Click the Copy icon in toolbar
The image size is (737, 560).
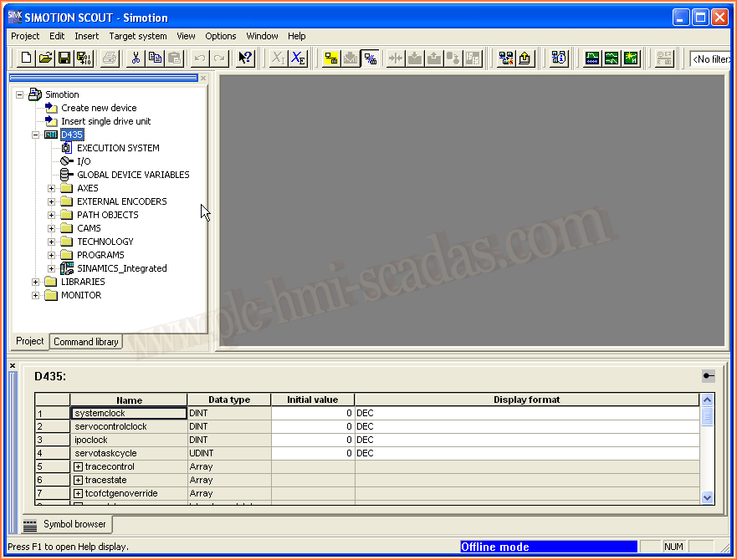pyautogui.click(x=155, y=59)
